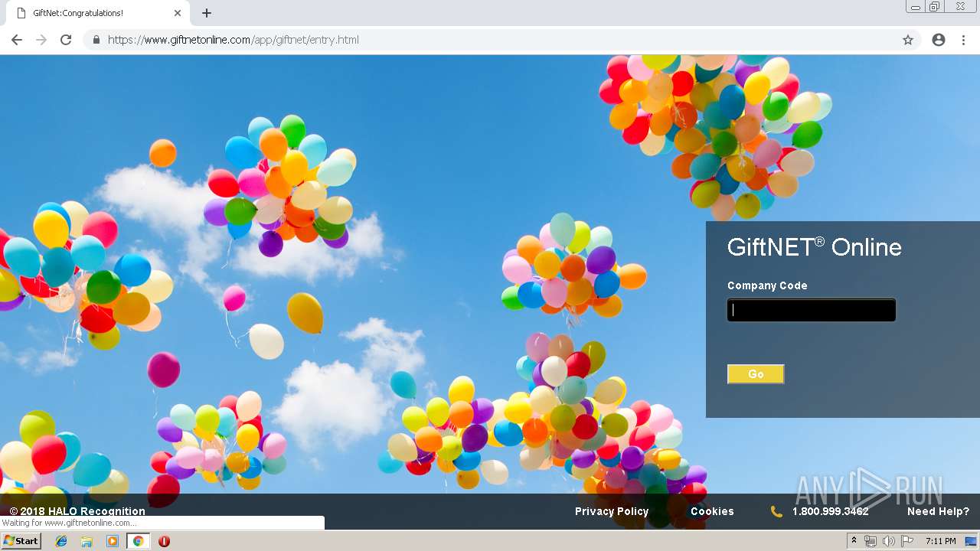Click the phone handset icon in footer

[776, 511]
